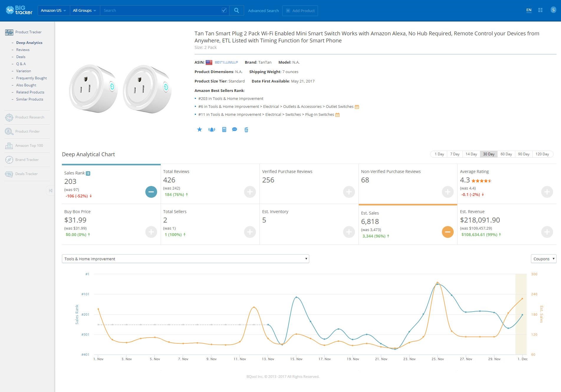This screenshot has width=561, height=392.
Task: Open the Coupons dropdown
Action: [x=544, y=259]
